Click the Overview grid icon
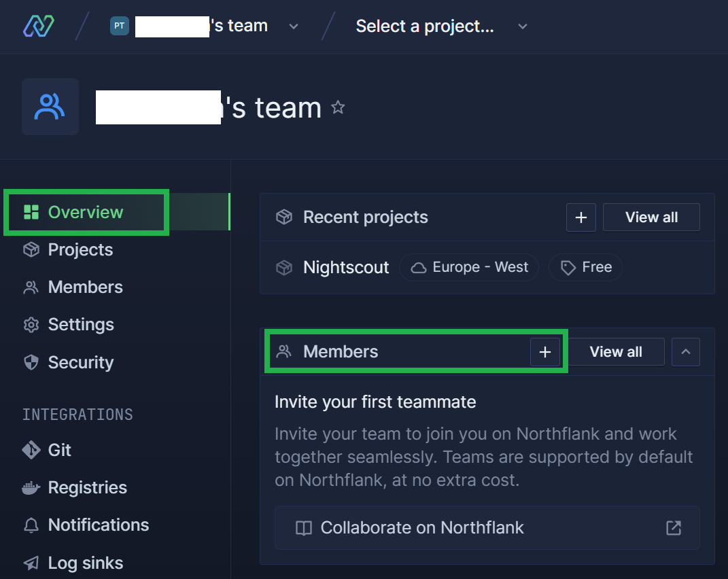Viewport: 728px width, 579px height. [x=31, y=212]
